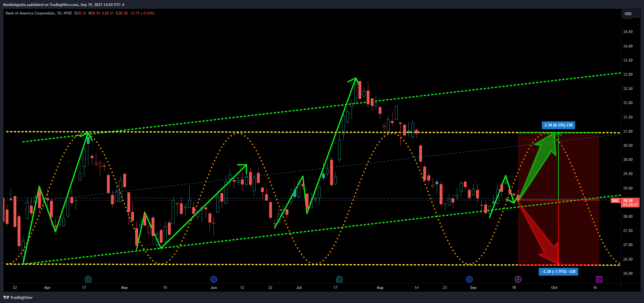Screen dimensions: 644x303
Task: Click the Oct date axis label
Action: [x=554, y=288]
